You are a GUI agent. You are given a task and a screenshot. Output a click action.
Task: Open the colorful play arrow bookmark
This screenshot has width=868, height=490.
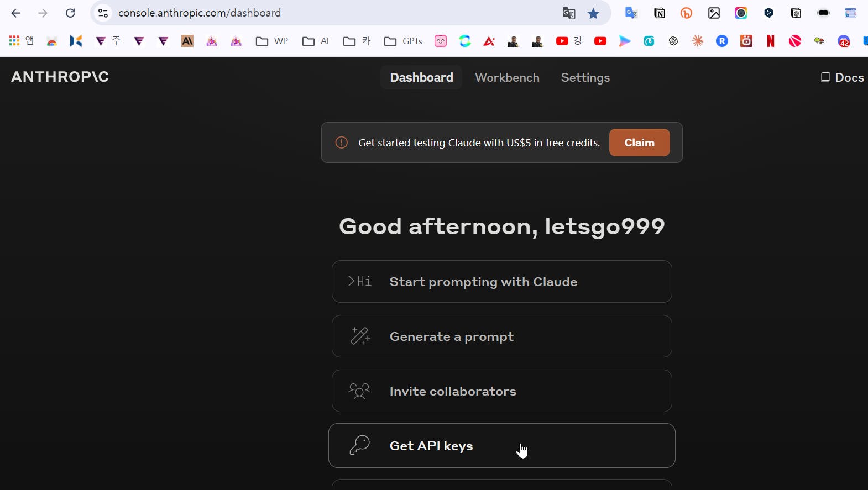[625, 41]
